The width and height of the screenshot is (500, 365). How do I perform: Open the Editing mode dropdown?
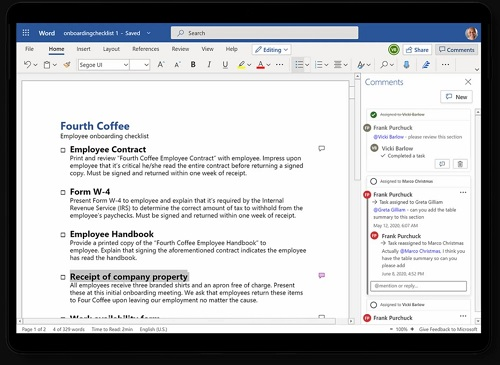(271, 50)
